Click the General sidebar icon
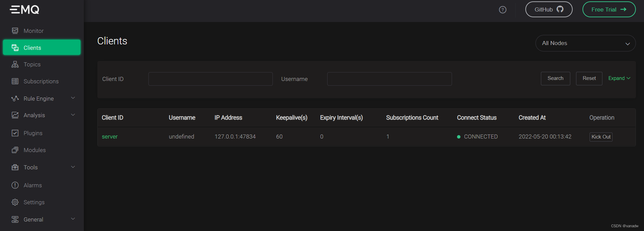 pyautogui.click(x=15, y=219)
